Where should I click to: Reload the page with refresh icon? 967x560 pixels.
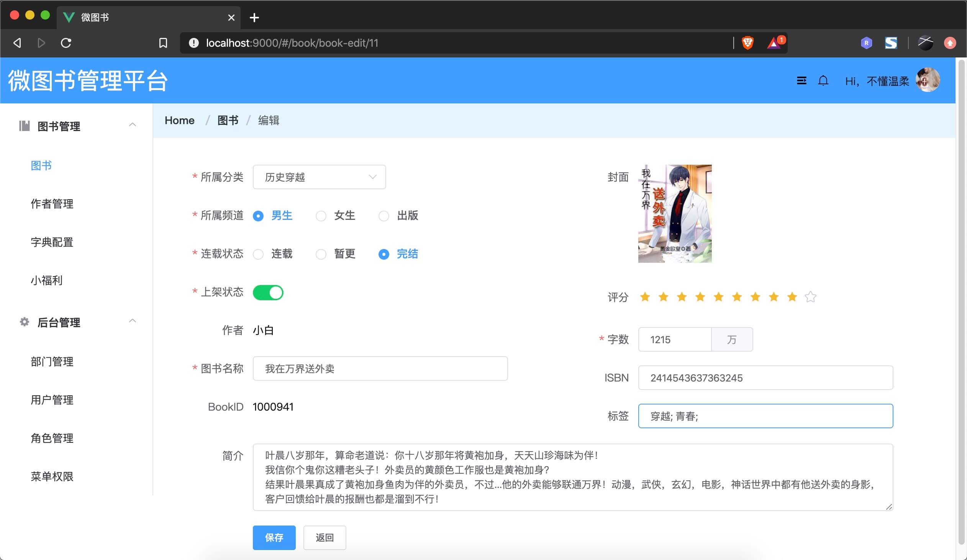pos(66,43)
